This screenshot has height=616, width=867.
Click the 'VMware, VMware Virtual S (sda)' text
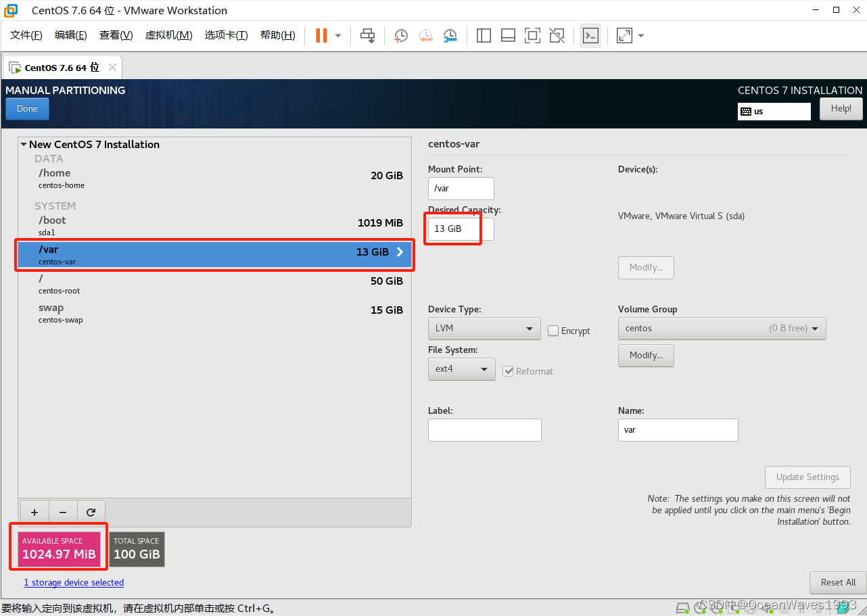(682, 216)
